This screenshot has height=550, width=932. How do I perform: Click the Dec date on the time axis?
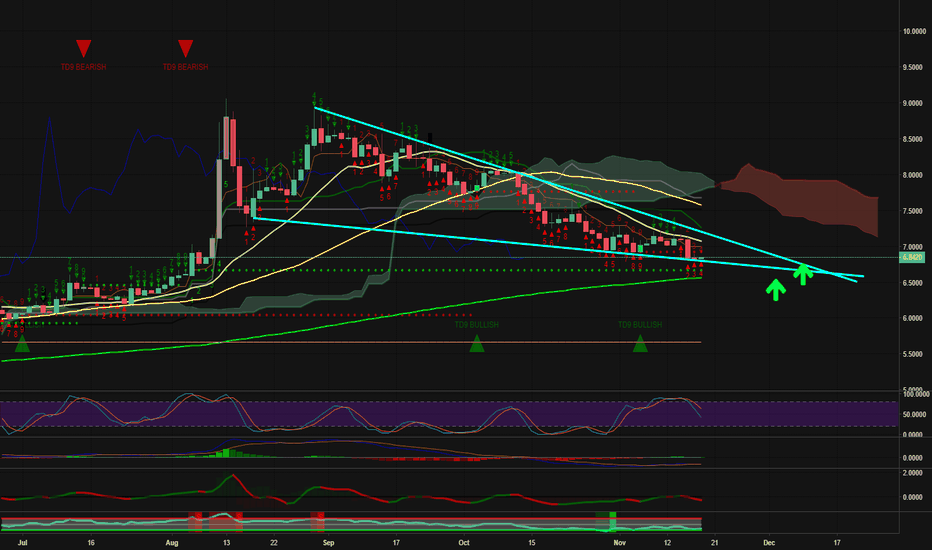point(769,543)
